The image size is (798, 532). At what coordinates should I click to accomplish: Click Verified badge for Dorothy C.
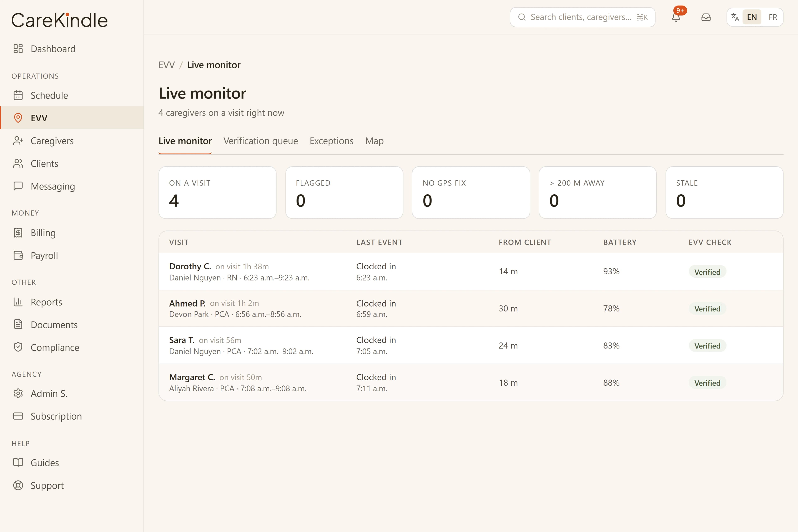point(707,272)
